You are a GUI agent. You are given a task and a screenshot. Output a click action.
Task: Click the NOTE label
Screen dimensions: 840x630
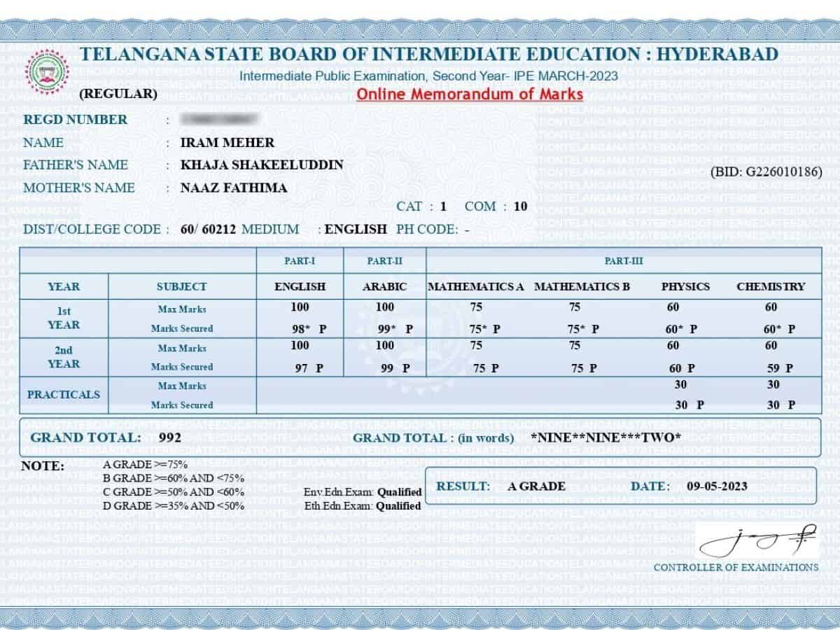click(42, 466)
